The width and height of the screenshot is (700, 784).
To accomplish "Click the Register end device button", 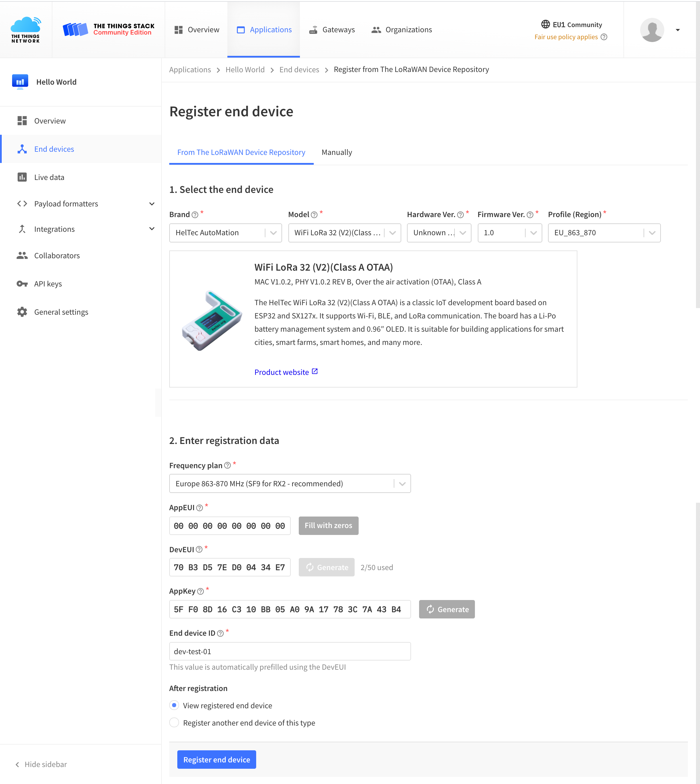I will pyautogui.click(x=216, y=759).
